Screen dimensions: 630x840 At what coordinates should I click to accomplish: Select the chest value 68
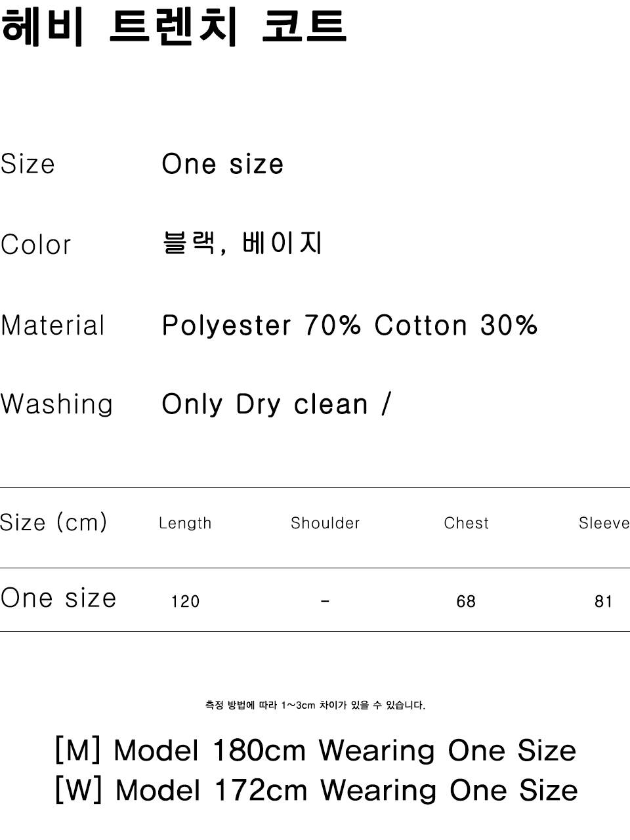[466, 601]
